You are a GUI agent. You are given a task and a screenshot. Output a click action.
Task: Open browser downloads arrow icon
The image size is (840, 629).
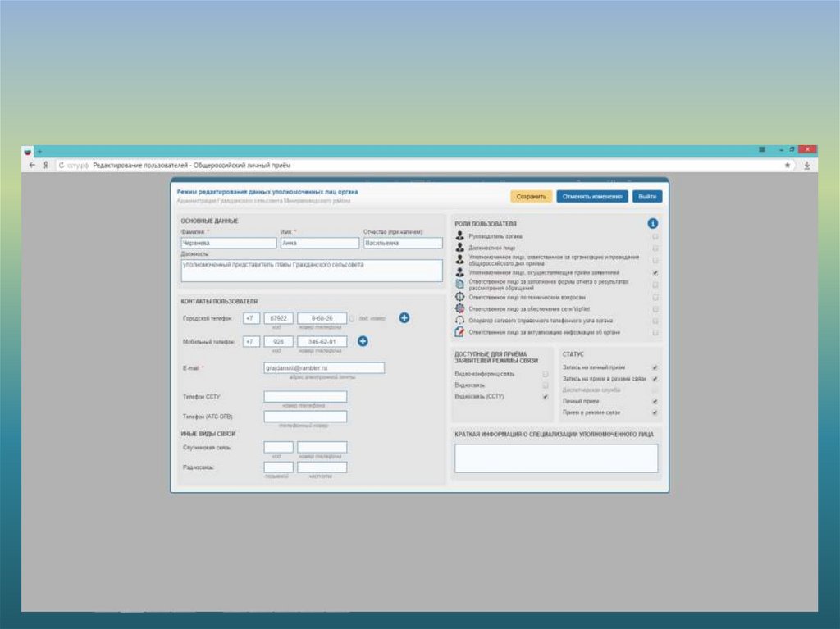pyautogui.click(x=806, y=165)
